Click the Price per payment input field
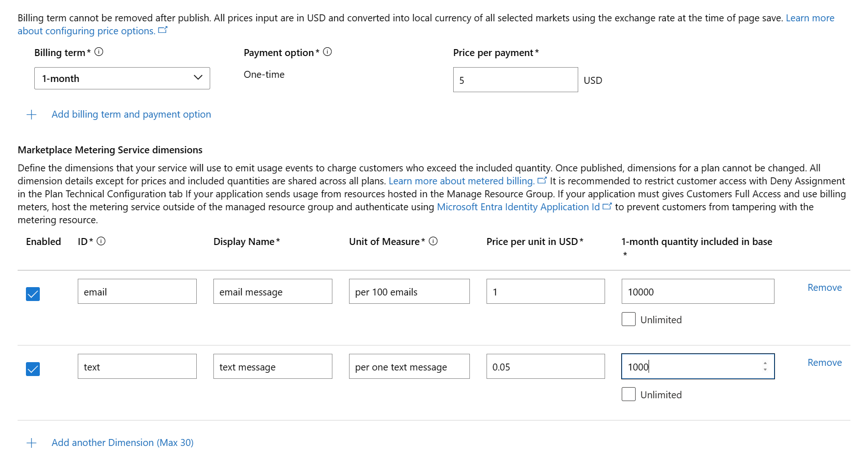This screenshot has height=458, width=868. tap(515, 80)
